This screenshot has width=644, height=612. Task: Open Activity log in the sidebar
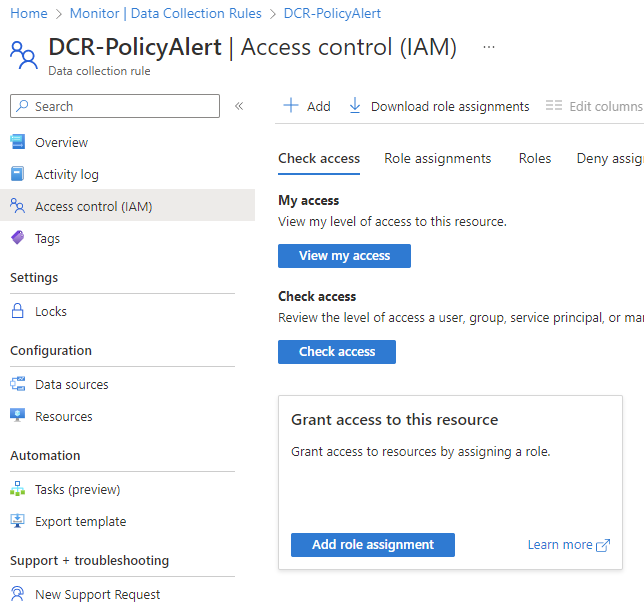[x=67, y=175]
